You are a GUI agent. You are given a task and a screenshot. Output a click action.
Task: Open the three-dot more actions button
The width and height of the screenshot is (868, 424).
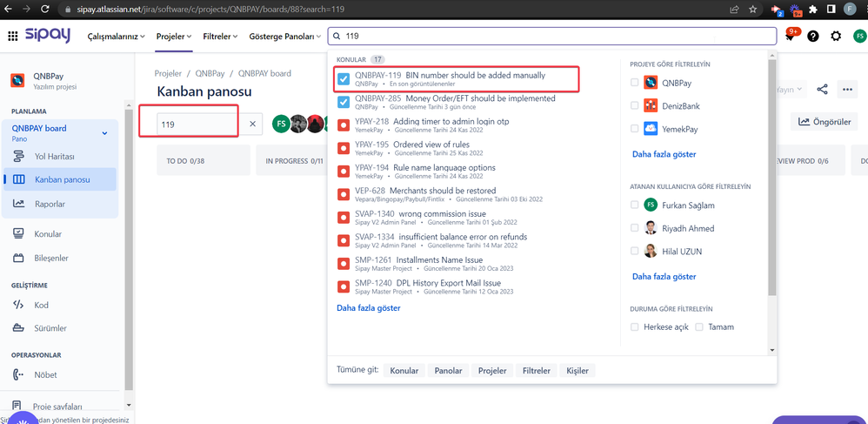point(847,89)
